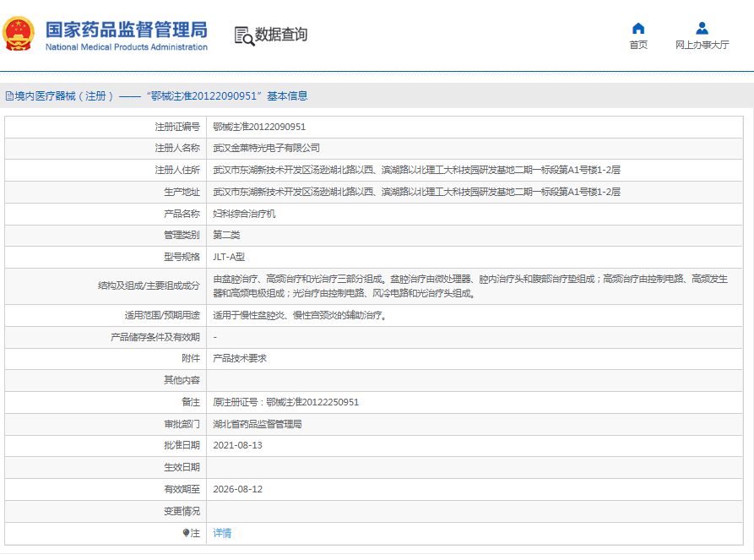Click the 数据查询 magnifier icon
Screen dimensions: 754x560
(x=243, y=35)
